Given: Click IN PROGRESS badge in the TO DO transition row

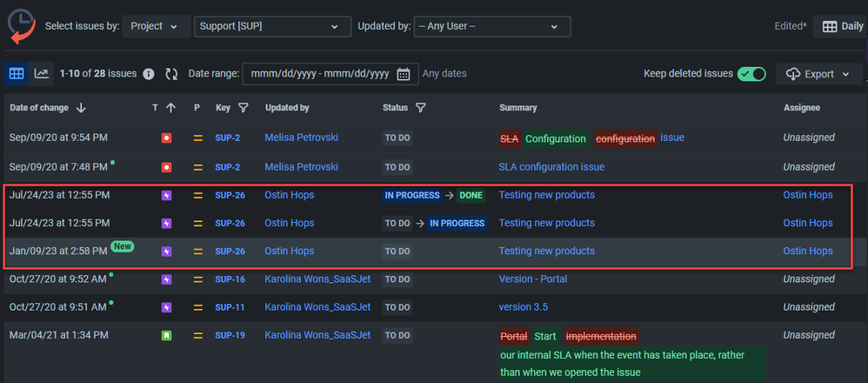Looking at the screenshot, I should 457,224.
